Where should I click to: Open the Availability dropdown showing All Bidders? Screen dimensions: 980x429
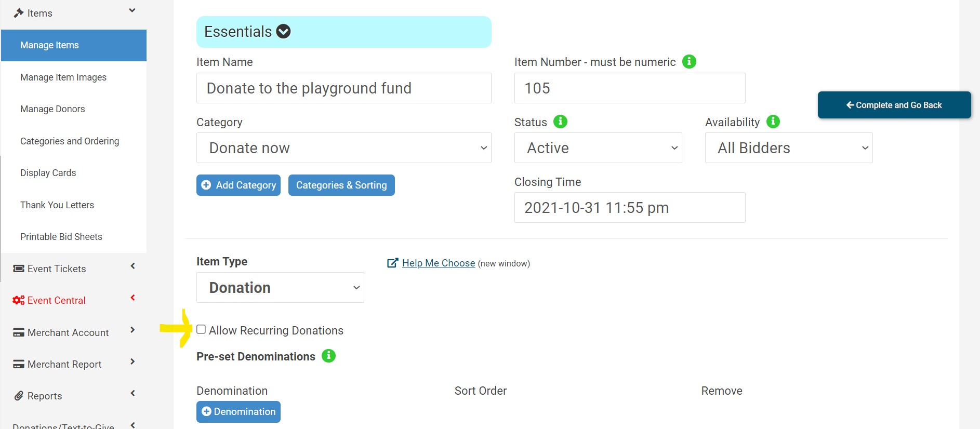(x=788, y=148)
